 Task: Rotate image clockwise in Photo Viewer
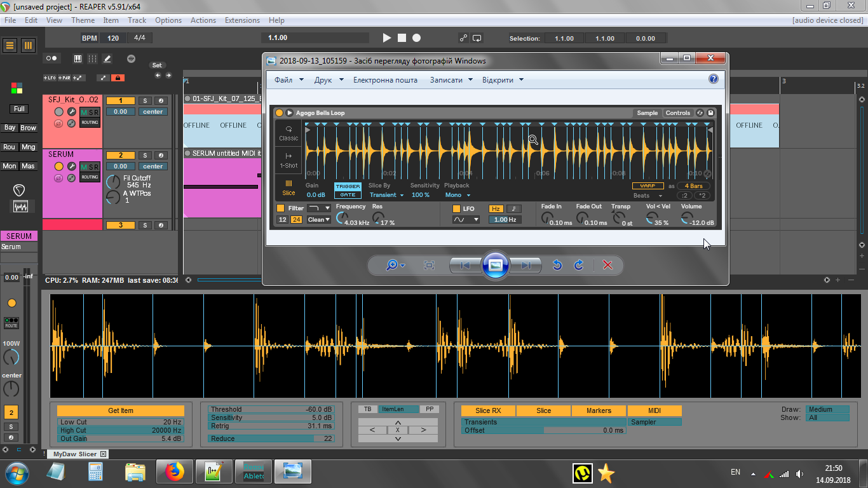(579, 265)
